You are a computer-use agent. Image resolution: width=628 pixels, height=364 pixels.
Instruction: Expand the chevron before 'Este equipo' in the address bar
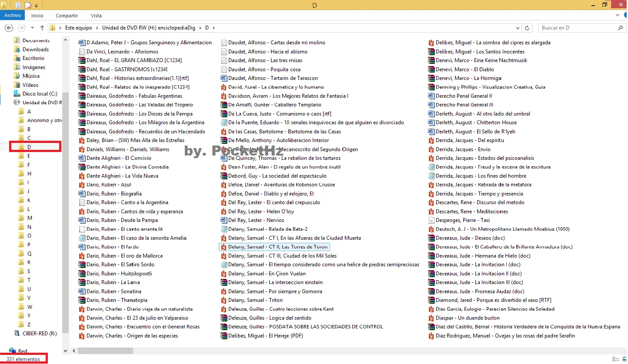click(60, 28)
